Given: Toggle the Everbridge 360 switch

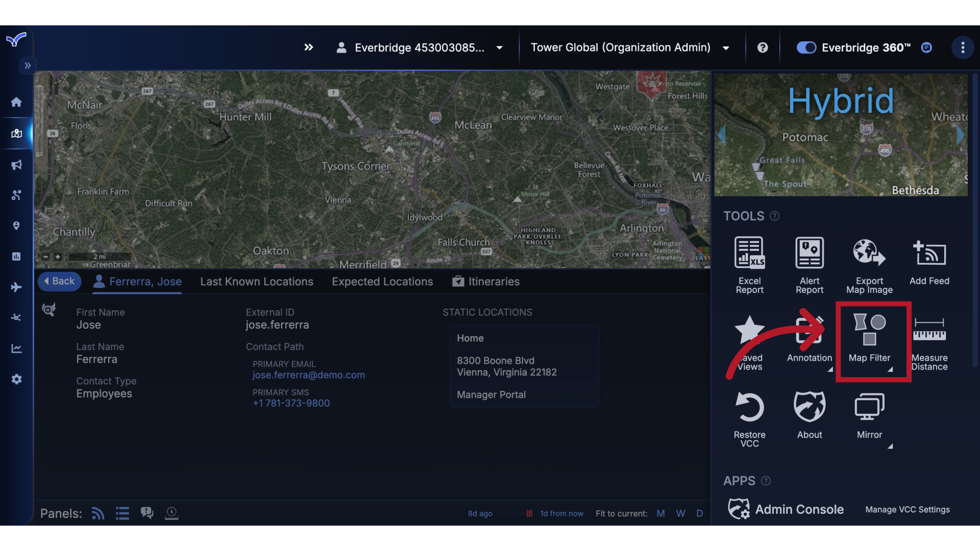Looking at the screenshot, I should (x=806, y=47).
